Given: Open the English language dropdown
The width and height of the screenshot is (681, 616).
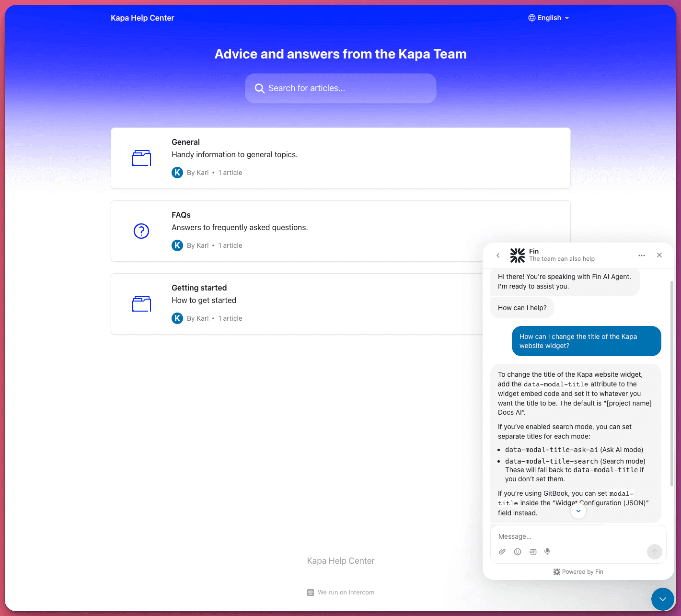Looking at the screenshot, I should [549, 18].
